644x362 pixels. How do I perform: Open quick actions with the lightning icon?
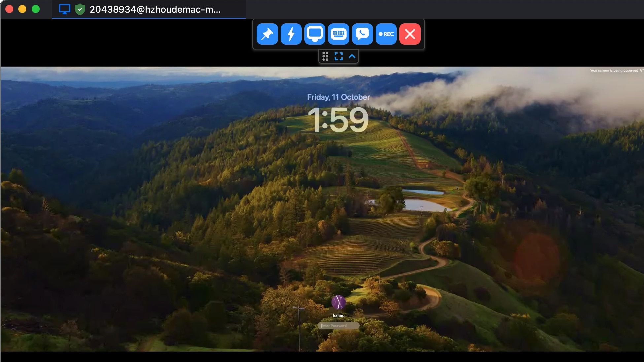pyautogui.click(x=291, y=34)
